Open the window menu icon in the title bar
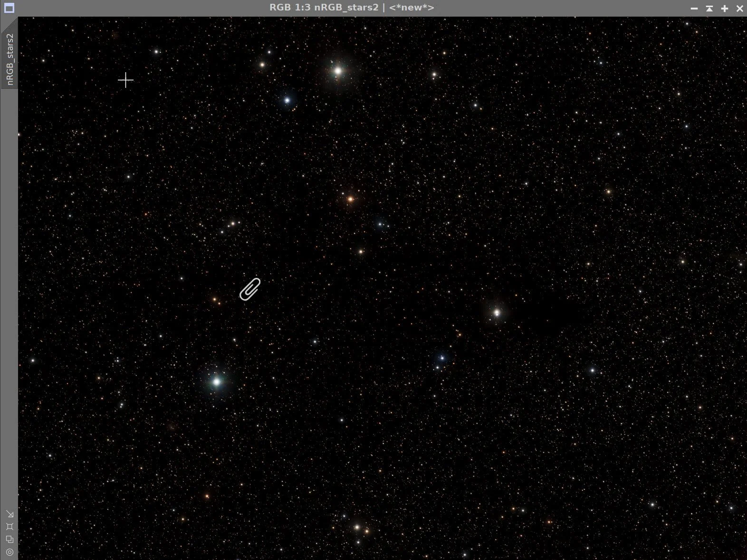The image size is (747, 560). (9, 8)
